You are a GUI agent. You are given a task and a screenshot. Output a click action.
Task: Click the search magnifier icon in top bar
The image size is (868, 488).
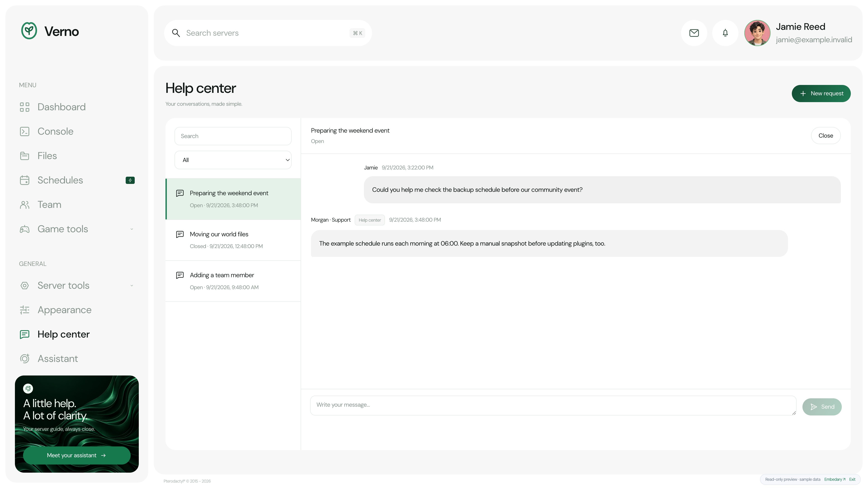coord(176,33)
